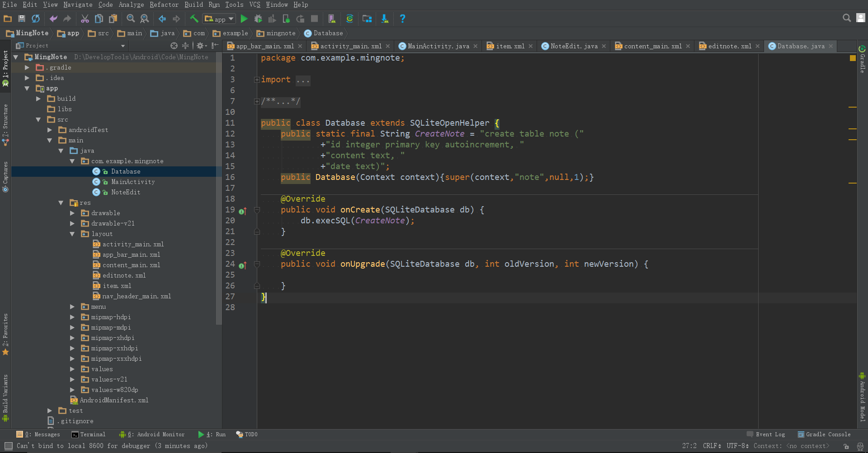Viewport: 868px width, 453px height.
Task: Expand the .idea folder
Action: [x=27, y=78]
